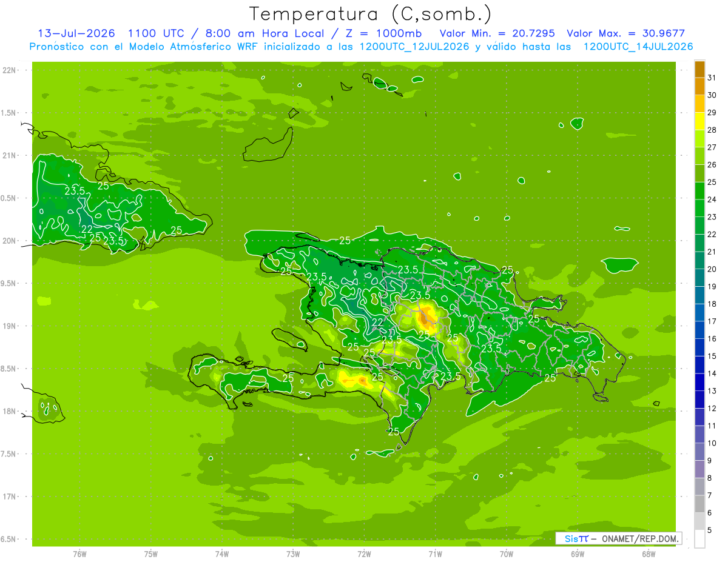Screen dimensions: 728x562
Task: Click the "73W" longitude axis label
Action: point(293,554)
